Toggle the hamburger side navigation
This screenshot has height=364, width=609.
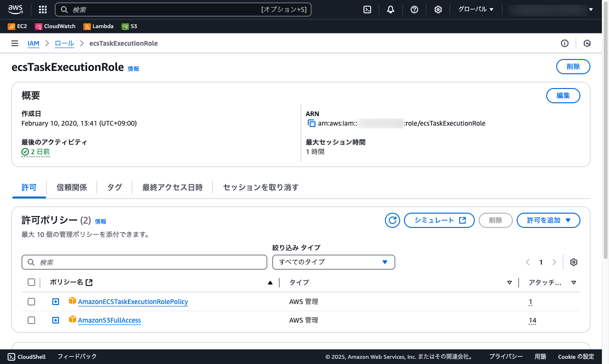(x=15, y=43)
